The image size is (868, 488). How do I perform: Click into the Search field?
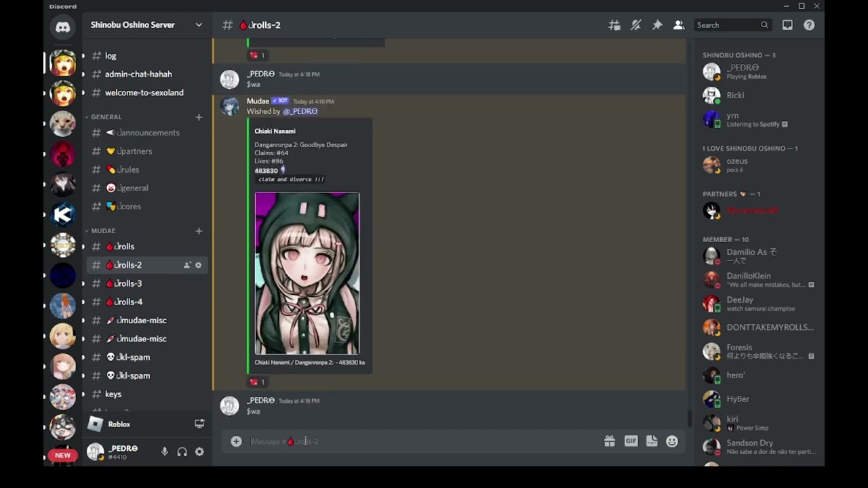coord(732,25)
